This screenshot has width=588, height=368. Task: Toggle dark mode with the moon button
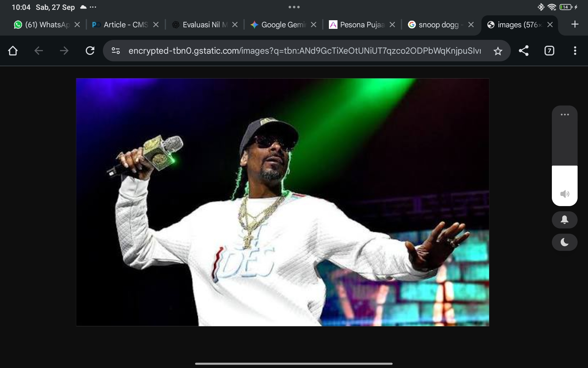point(564,242)
